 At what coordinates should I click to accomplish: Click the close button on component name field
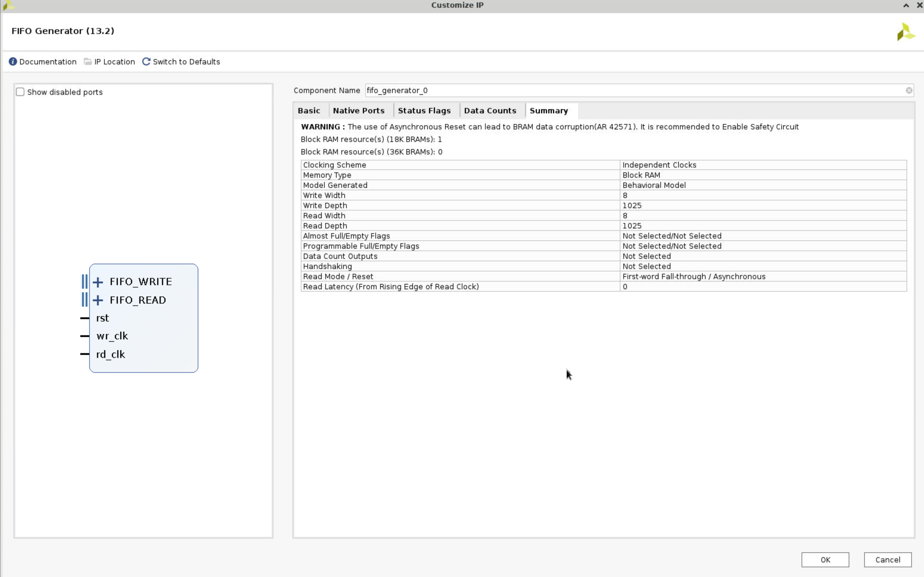[909, 90]
